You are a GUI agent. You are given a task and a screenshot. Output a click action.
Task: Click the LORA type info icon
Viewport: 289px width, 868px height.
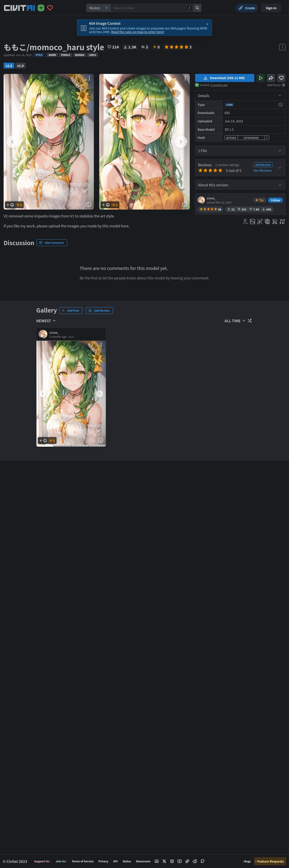281,105
